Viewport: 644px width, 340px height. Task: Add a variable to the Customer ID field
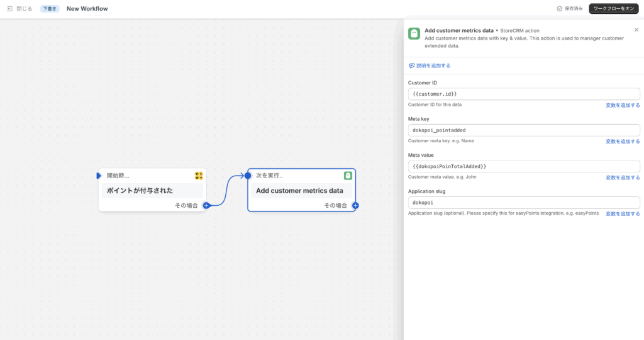click(623, 105)
